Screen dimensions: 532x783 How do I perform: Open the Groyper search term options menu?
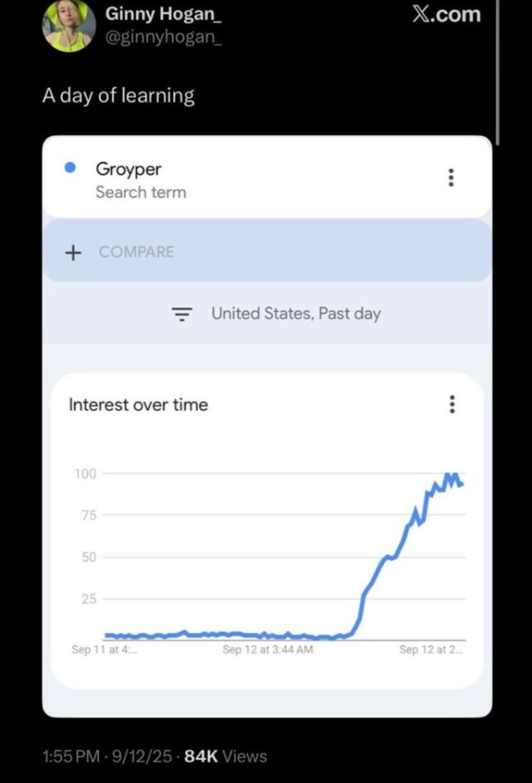click(451, 177)
